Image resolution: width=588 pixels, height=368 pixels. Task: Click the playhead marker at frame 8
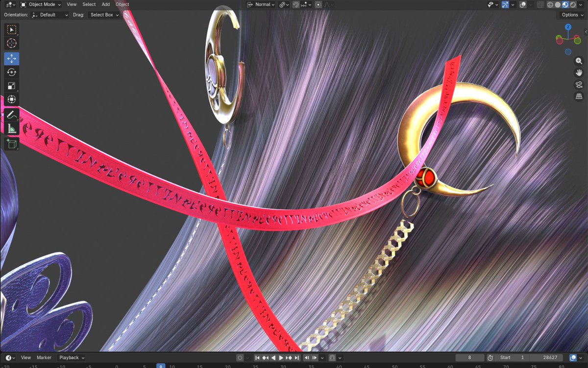click(x=161, y=366)
